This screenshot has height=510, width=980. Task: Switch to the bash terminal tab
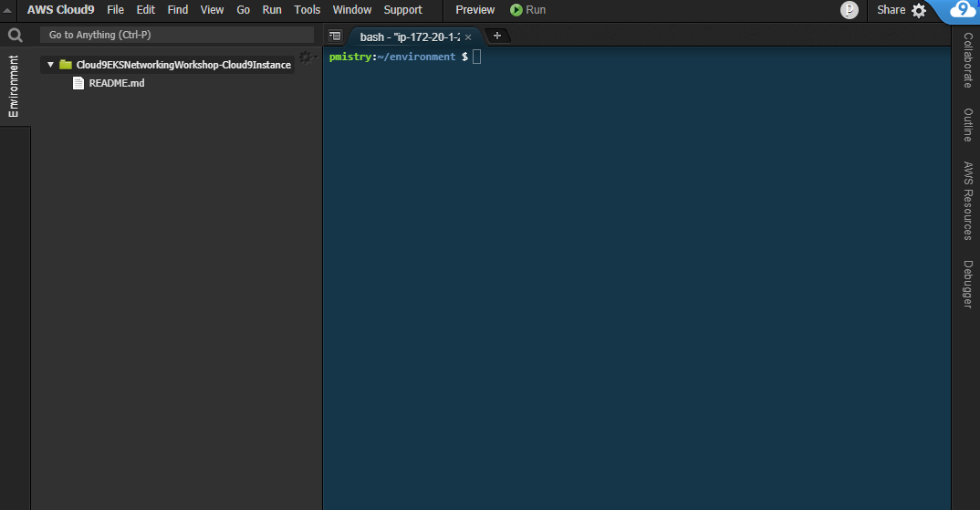pyautogui.click(x=410, y=36)
